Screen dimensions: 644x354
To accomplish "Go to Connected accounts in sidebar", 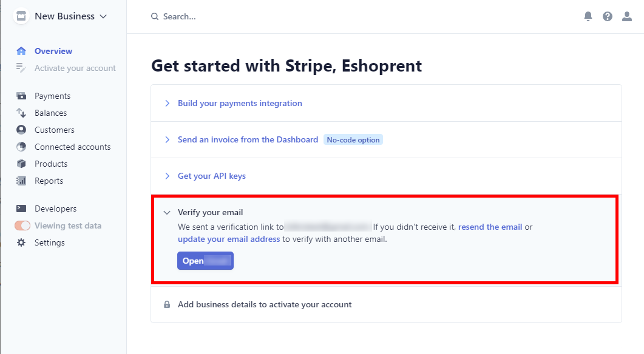I will point(72,147).
